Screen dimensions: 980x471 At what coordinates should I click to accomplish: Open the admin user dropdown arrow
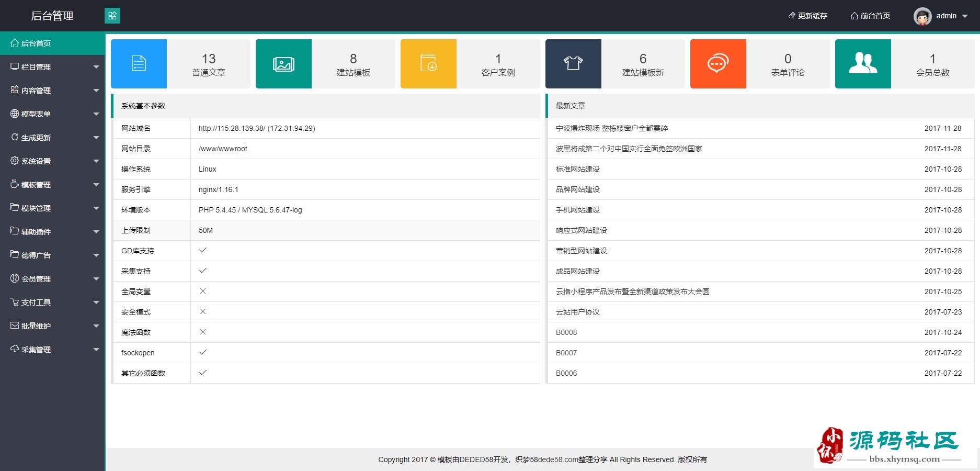[965, 16]
